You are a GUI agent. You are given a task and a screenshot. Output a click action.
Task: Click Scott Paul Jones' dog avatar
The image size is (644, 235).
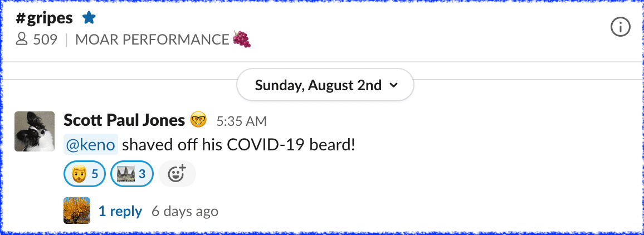click(35, 131)
